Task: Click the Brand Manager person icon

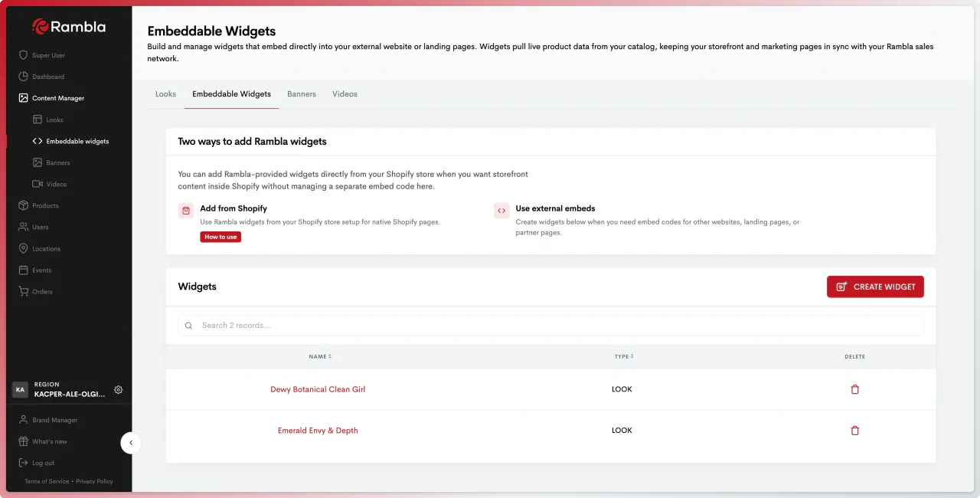Action: [24, 420]
